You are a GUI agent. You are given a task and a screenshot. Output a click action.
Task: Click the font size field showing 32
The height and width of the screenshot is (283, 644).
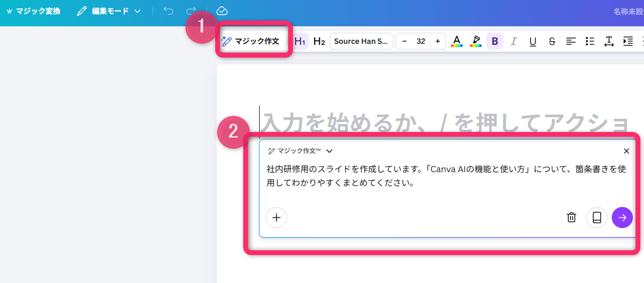click(421, 41)
